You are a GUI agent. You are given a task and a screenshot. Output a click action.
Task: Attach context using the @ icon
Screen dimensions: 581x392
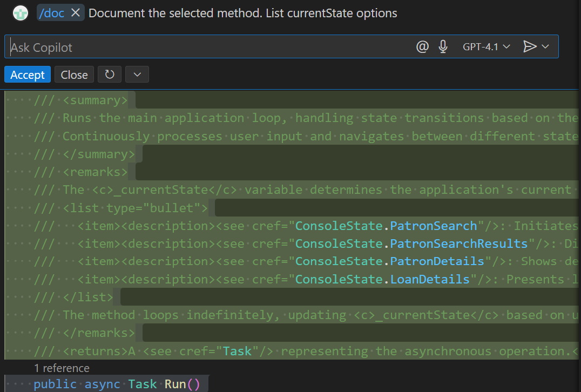coord(422,46)
